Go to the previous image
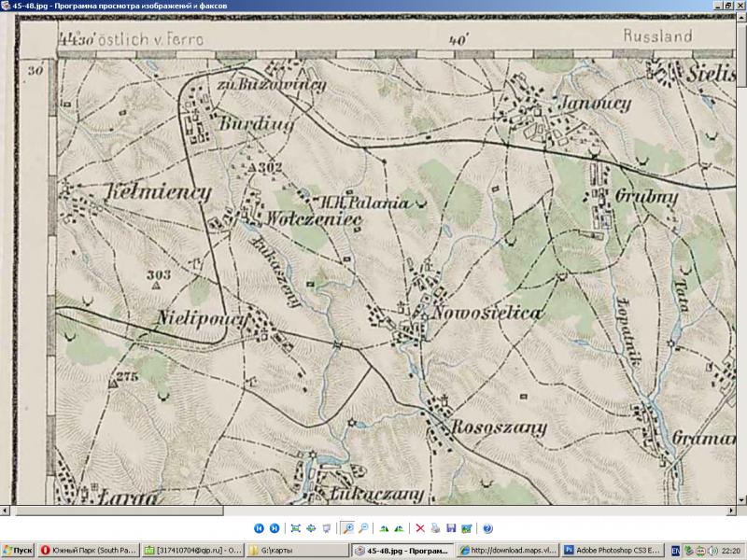 pyautogui.click(x=258, y=529)
